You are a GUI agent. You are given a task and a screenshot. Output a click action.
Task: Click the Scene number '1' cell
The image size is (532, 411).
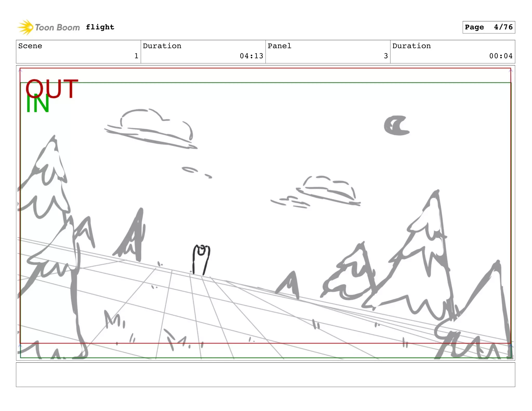pos(78,52)
